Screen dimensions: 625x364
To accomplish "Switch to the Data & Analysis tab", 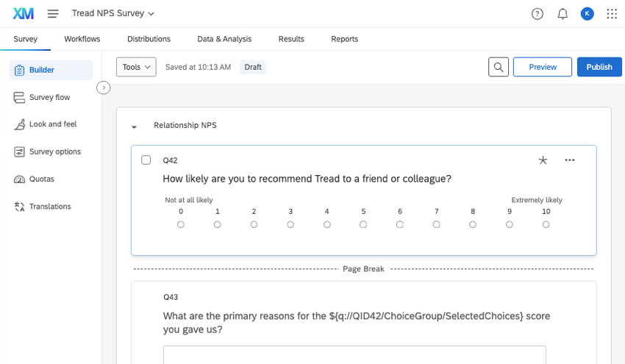I will coord(224,39).
